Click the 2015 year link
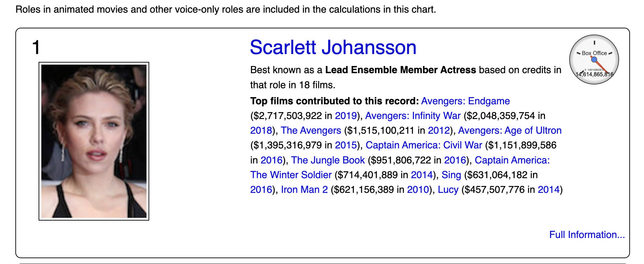This screenshot has height=264, width=644. [346, 145]
